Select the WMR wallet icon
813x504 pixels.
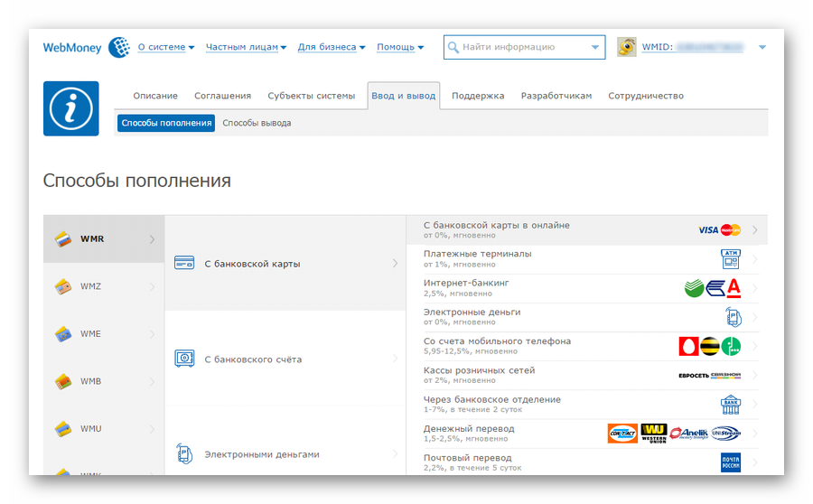click(63, 239)
